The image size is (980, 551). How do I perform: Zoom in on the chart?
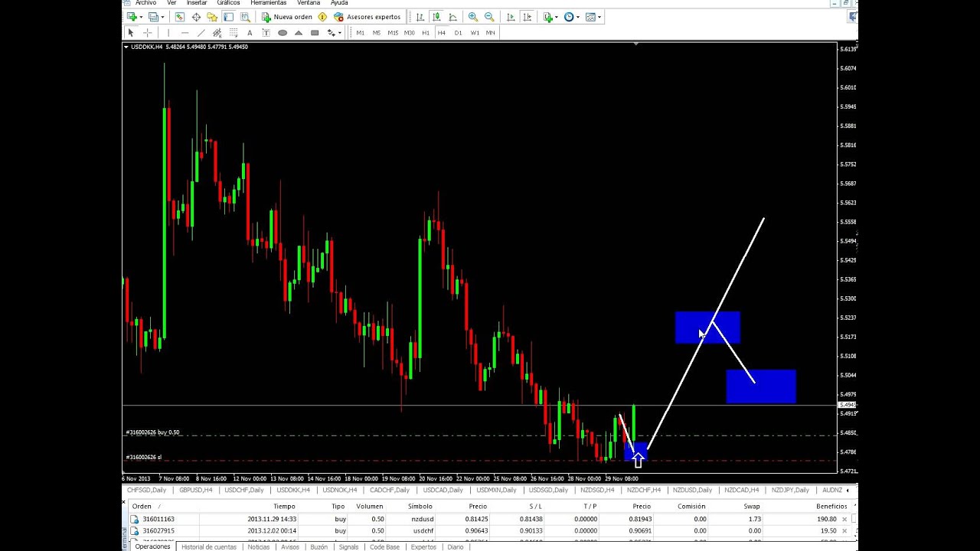tap(472, 17)
